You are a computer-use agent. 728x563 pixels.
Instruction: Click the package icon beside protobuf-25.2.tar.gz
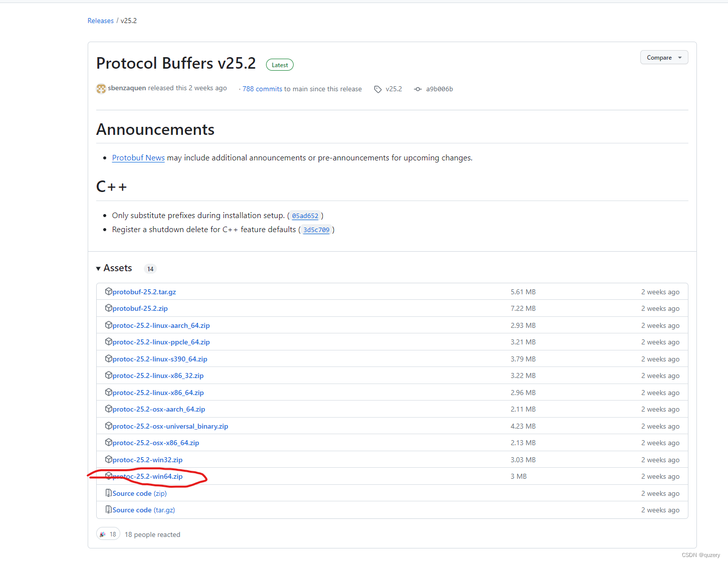point(109,291)
